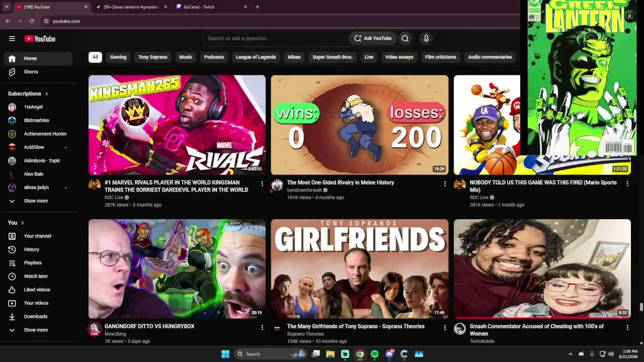The width and height of the screenshot is (644, 362).
Task: Select the Live filter chip
Action: click(x=369, y=57)
